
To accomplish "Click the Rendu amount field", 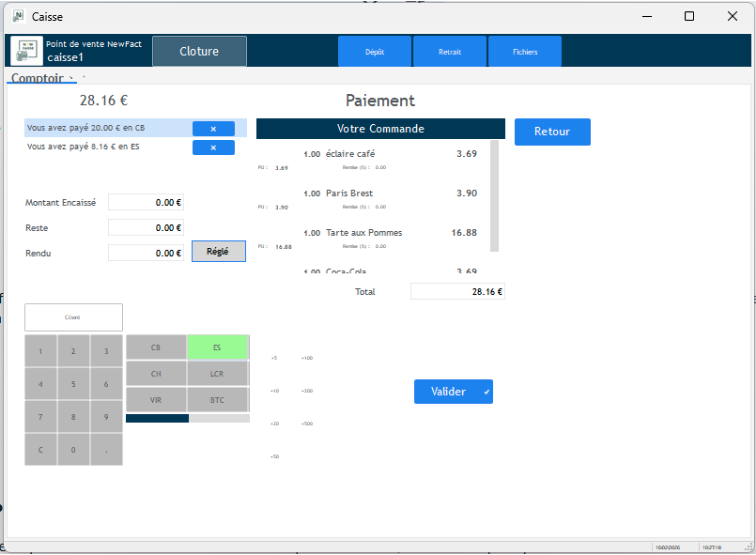I will (x=146, y=253).
